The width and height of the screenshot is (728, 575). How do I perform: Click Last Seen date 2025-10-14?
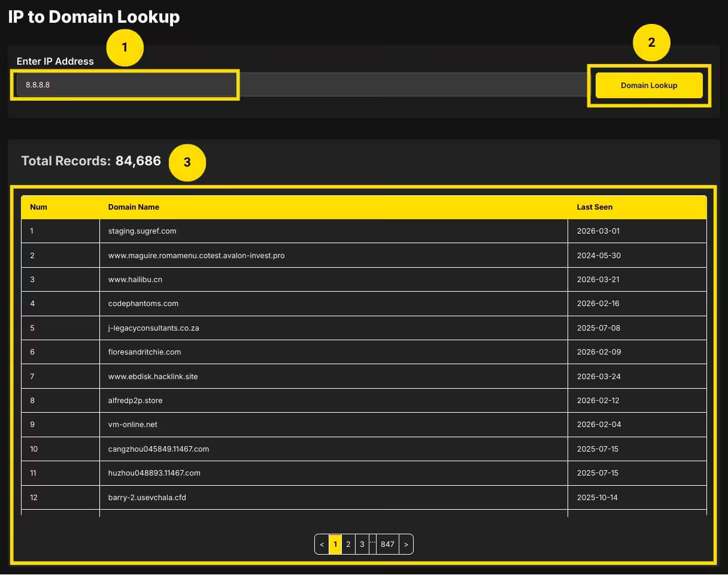click(x=598, y=498)
